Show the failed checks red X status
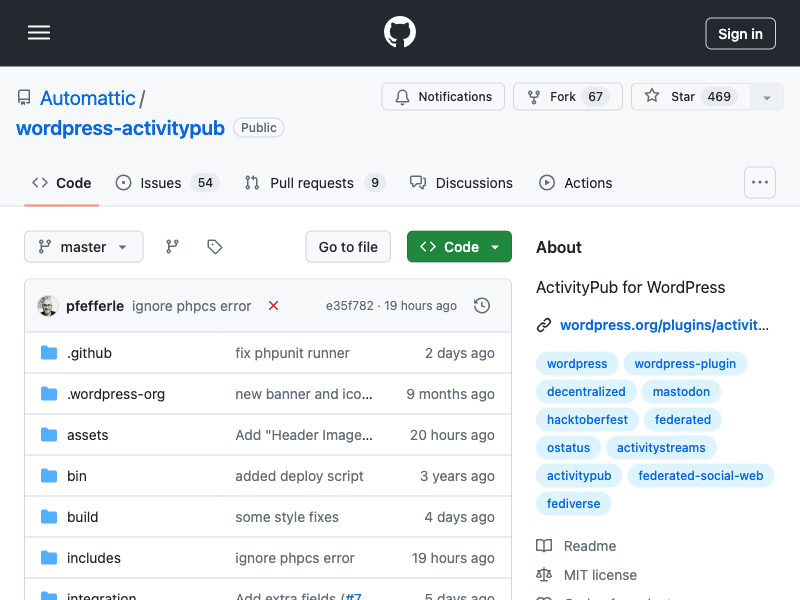 [x=273, y=306]
